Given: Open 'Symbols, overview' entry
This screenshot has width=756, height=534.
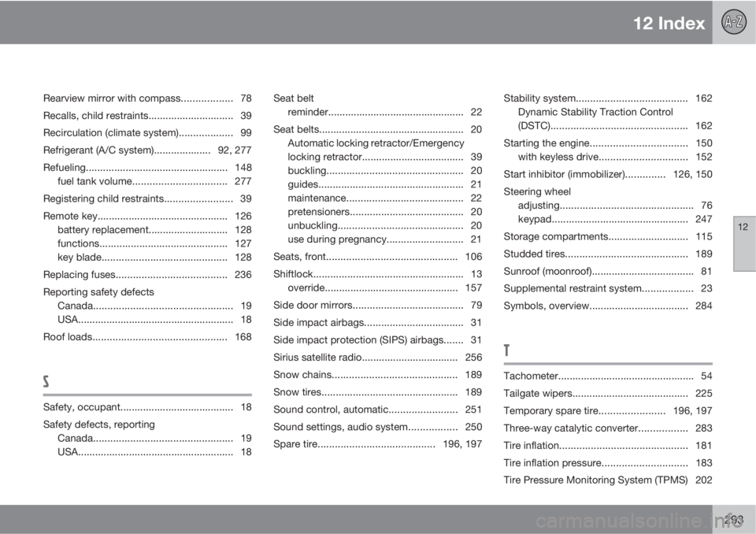Looking at the screenshot, I should coord(608,306).
